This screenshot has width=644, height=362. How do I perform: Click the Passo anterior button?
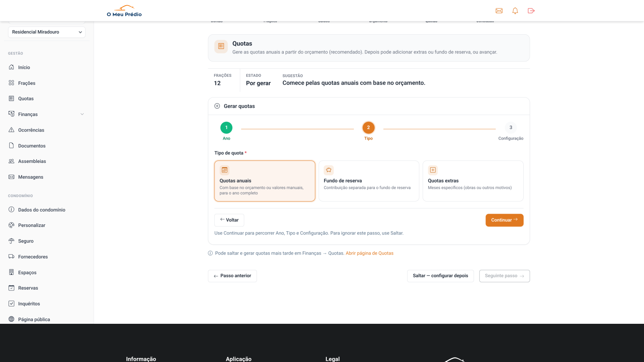tap(232, 276)
